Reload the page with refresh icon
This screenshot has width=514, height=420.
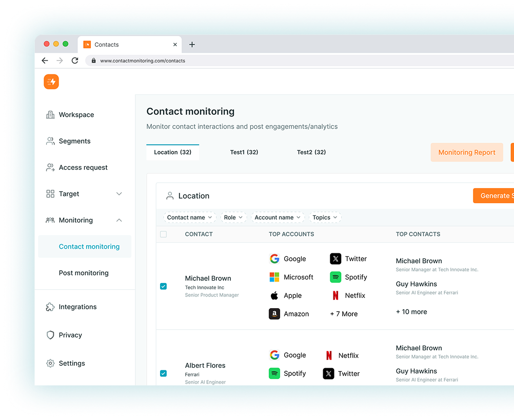tap(75, 61)
